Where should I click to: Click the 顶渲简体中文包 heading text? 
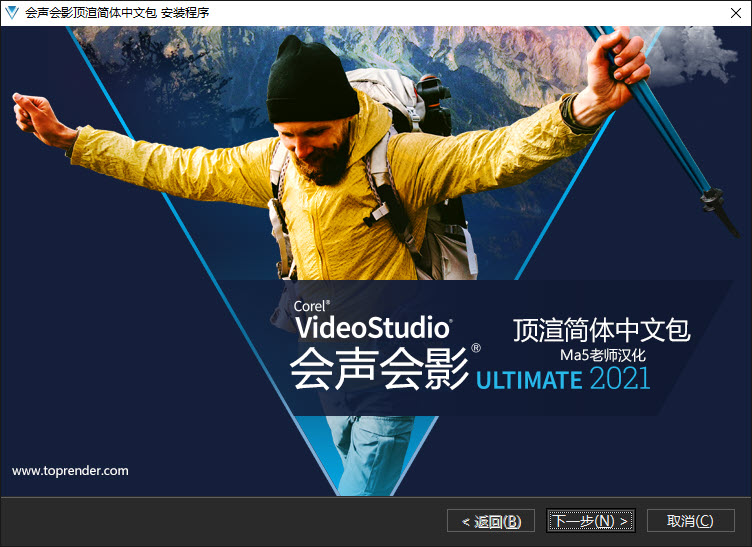click(602, 330)
